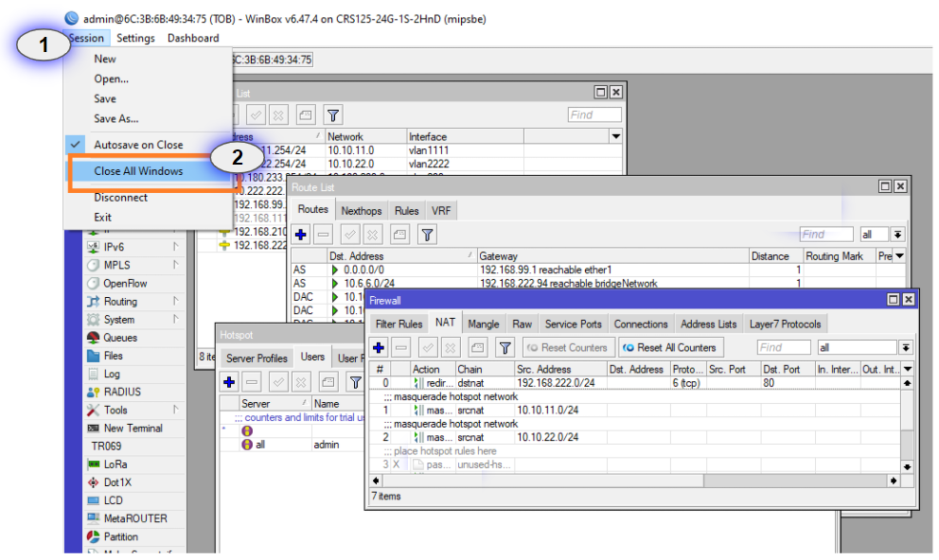Click the filter funnel icon in Route List
Viewport: 939px width, 560px height.
click(x=427, y=235)
